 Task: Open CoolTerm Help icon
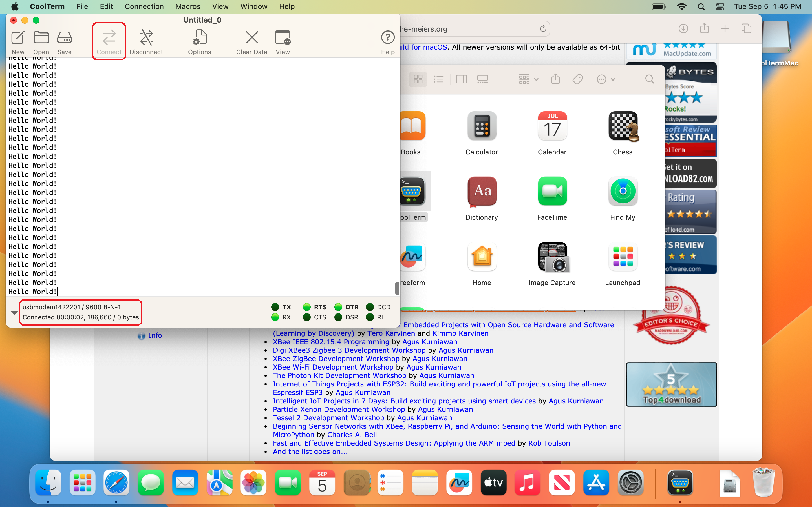tap(388, 42)
